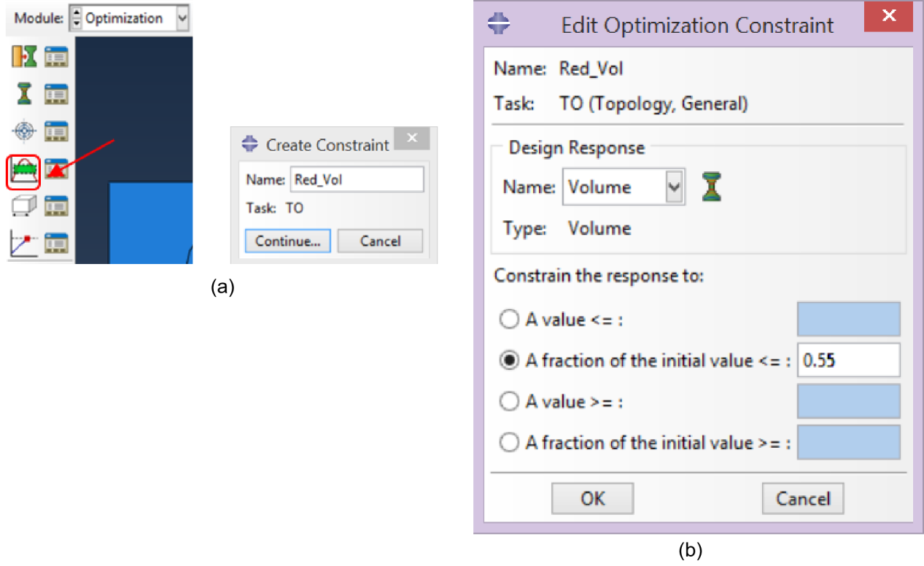Choose 'A value >=' constraint option
The width and height of the screenshot is (924, 566).
point(509,401)
